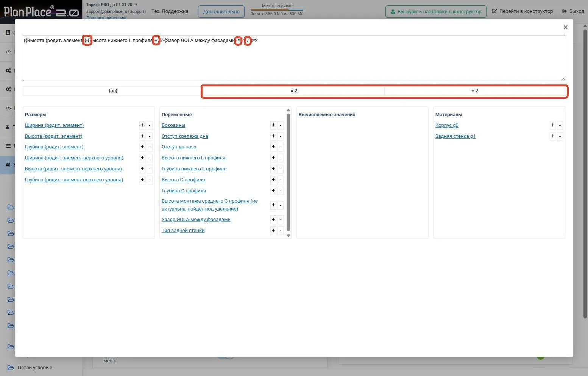Insert the Корпус g0 material
This screenshot has height=376, width=588.
447,125
